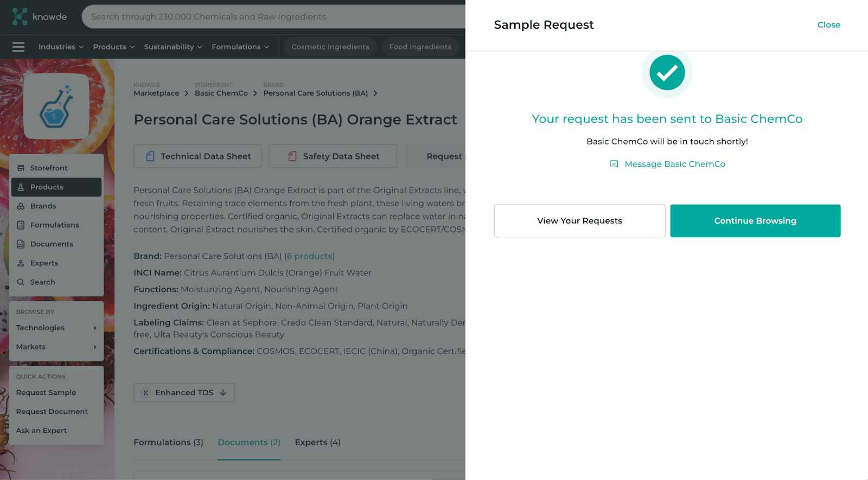The width and height of the screenshot is (868, 480).
Task: Switch to the Experts tab
Action: [317, 442]
